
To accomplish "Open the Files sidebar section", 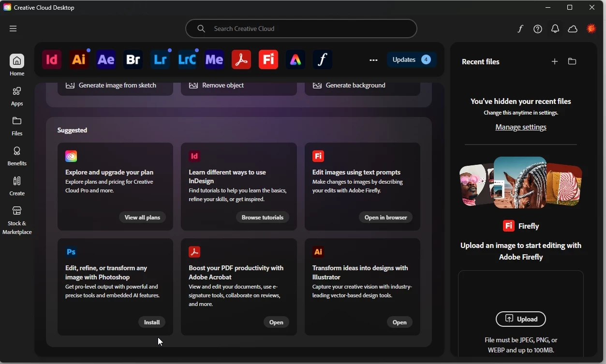I will click(17, 126).
